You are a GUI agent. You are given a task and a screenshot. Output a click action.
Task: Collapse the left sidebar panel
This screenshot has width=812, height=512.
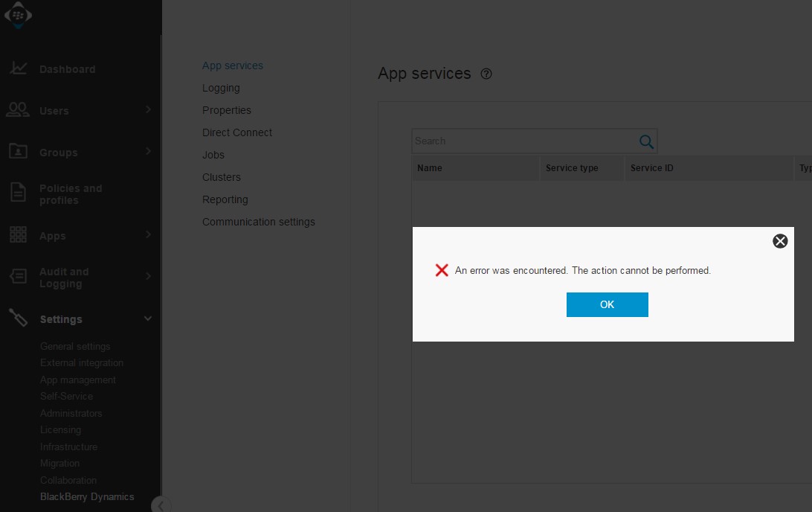[x=159, y=505]
